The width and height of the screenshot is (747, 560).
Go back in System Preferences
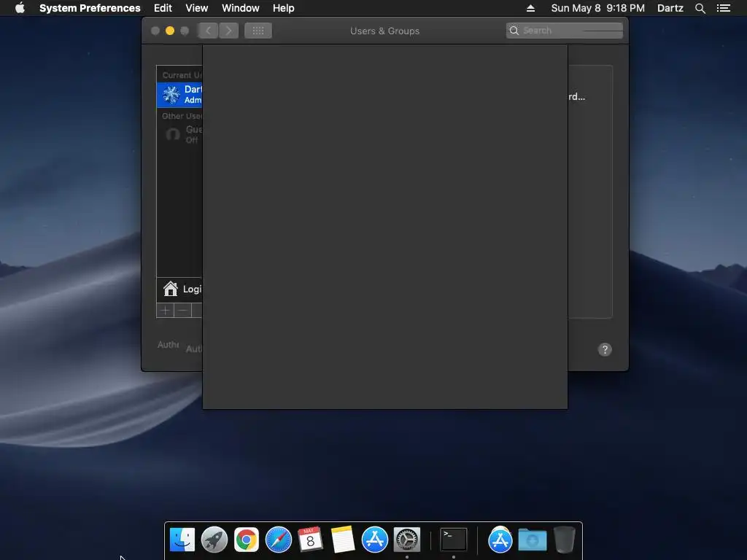coord(208,31)
